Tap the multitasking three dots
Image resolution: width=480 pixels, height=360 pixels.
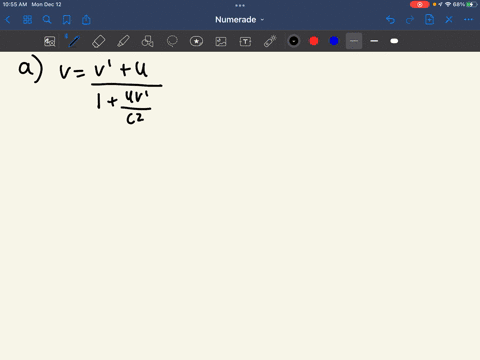point(240,5)
